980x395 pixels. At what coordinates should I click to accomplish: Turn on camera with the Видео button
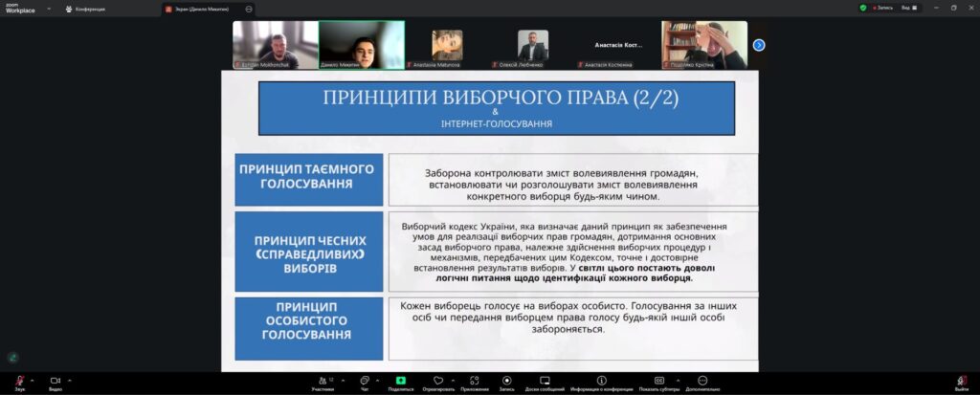click(x=55, y=381)
